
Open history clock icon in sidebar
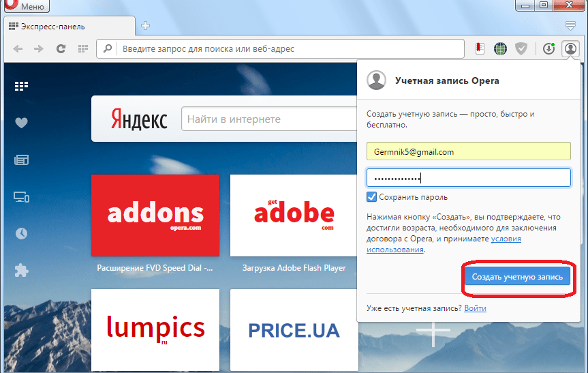point(21,233)
